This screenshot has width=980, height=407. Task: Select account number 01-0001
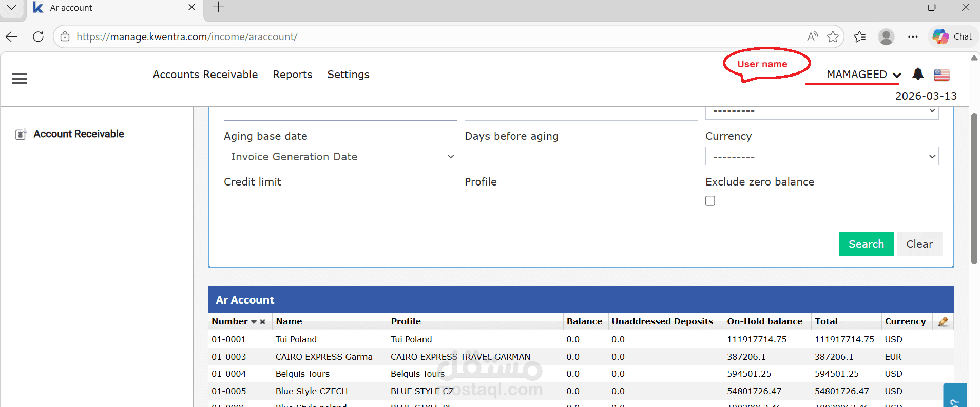tap(228, 339)
